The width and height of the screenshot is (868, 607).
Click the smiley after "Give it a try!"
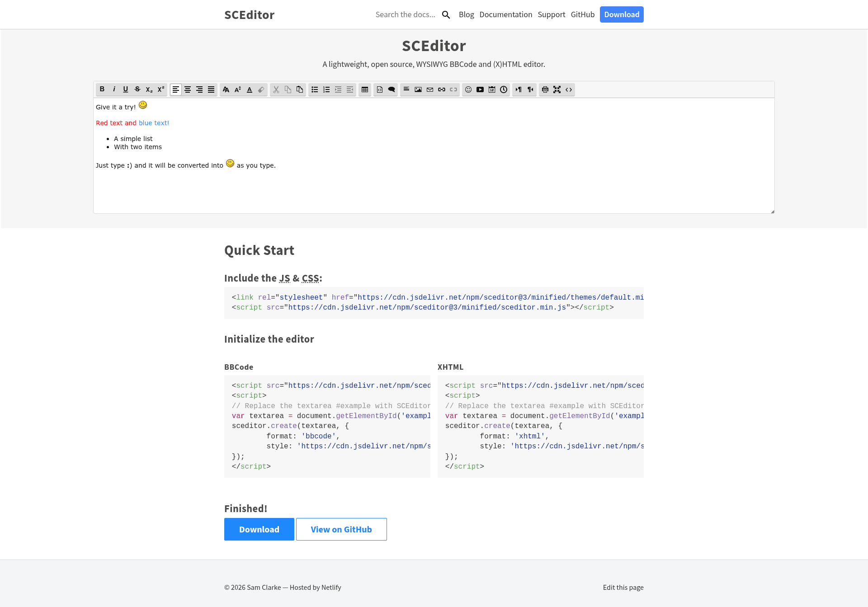tap(143, 105)
